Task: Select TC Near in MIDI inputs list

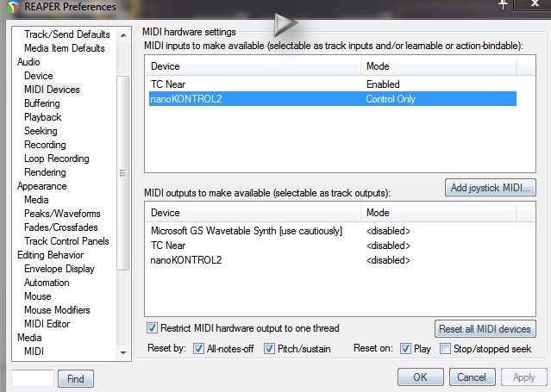Action: click(168, 84)
